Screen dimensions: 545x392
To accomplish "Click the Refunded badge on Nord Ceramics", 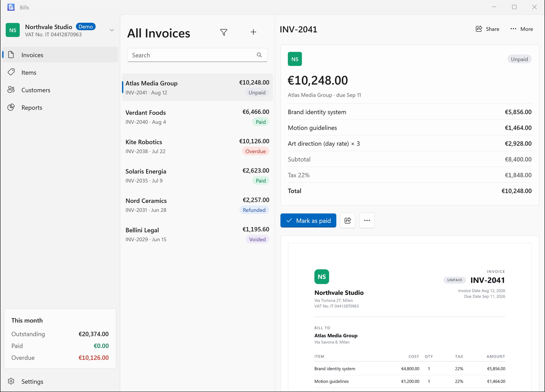I will point(254,210).
